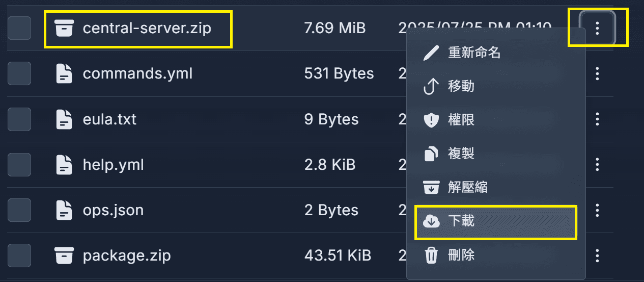The height and width of the screenshot is (282, 644).
Task: Open the help.yml file name link
Action: (113, 165)
